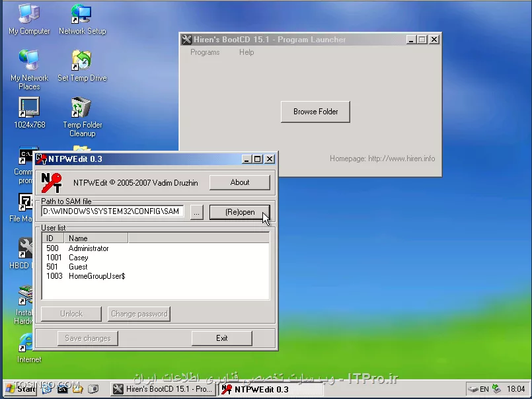The width and height of the screenshot is (532, 399).
Task: Switch to NTPWEdit 0.3 taskbar button
Action: 271,389
